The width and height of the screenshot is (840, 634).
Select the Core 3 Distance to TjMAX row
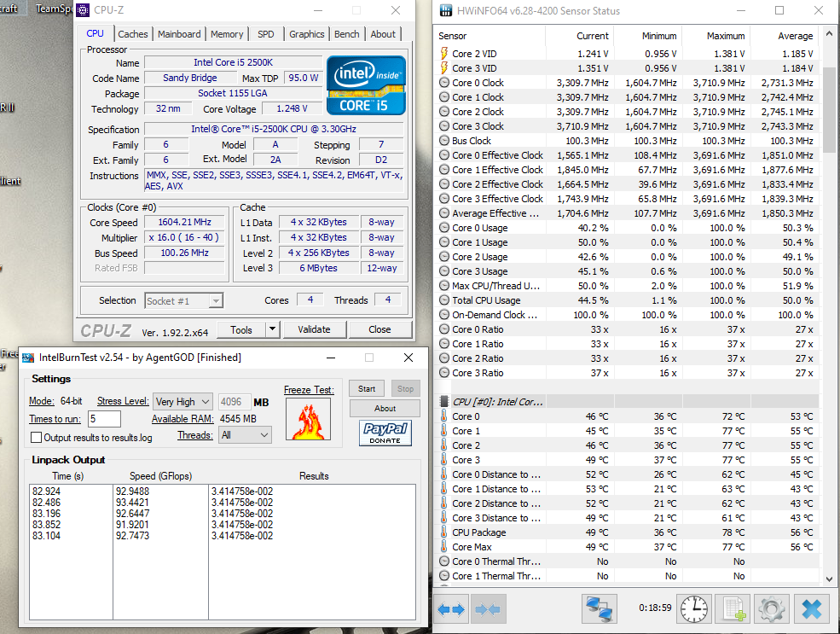point(627,518)
